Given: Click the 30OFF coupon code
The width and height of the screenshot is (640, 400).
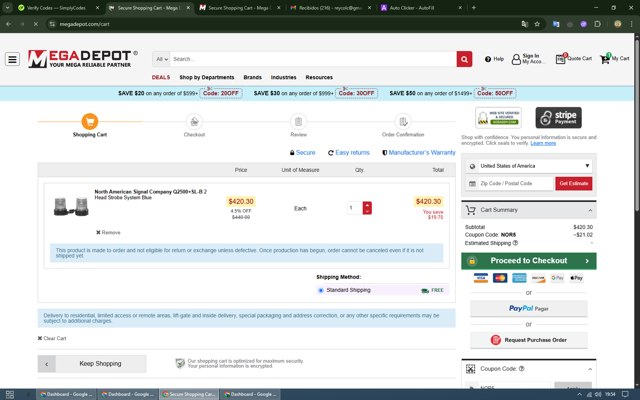Looking at the screenshot, I should pyautogui.click(x=356, y=93).
